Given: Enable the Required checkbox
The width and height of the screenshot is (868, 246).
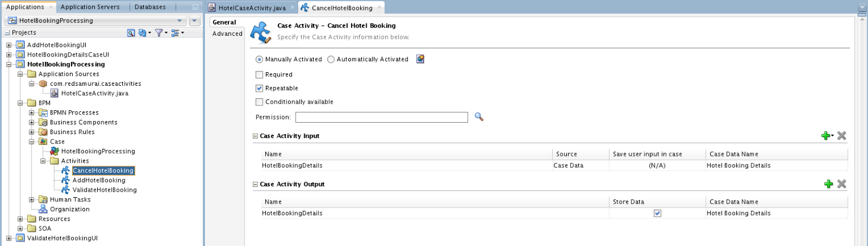Looking at the screenshot, I should coord(259,74).
